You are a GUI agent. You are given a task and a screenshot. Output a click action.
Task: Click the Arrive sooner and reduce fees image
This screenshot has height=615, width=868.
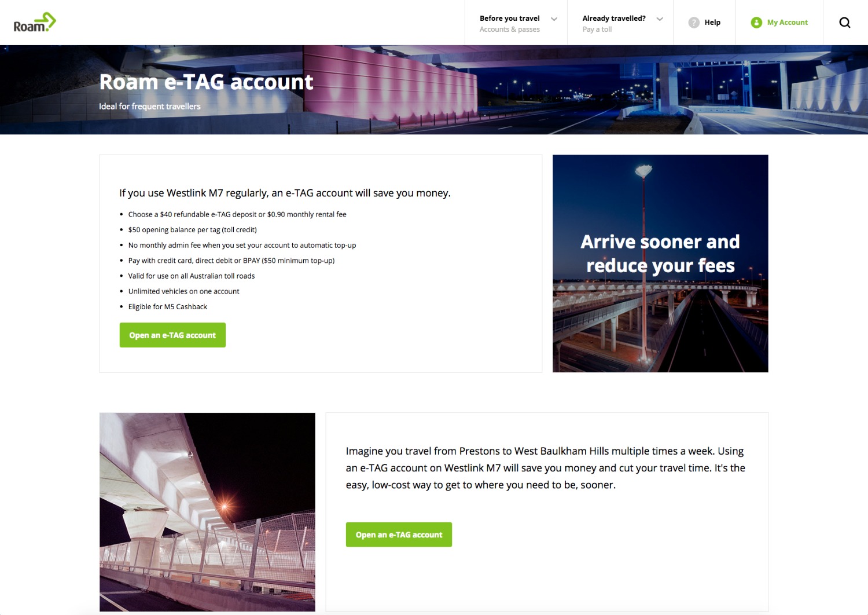click(x=660, y=263)
